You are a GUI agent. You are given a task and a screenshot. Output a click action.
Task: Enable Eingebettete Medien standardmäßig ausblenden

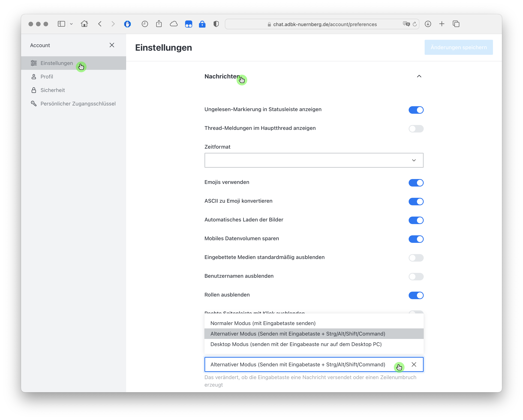[416, 258]
